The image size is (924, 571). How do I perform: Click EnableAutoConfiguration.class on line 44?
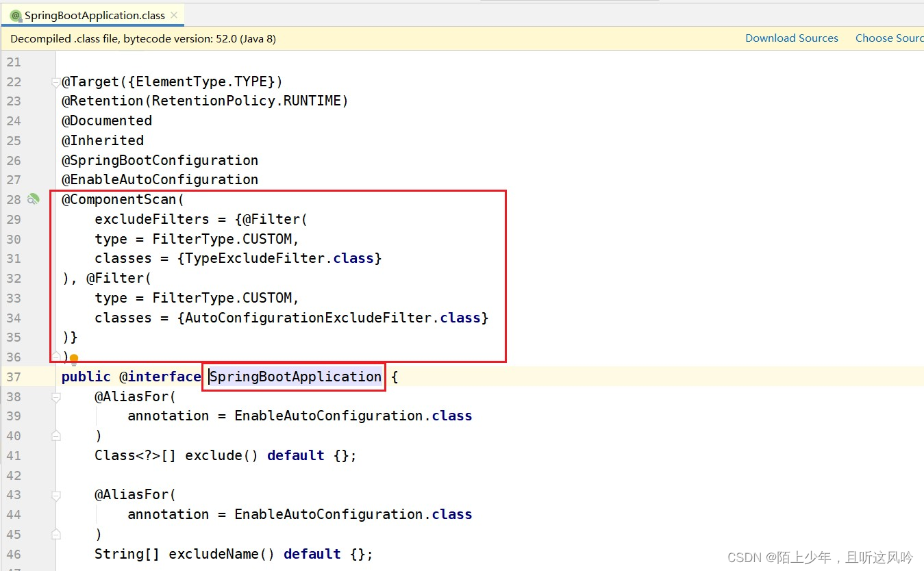pos(353,514)
